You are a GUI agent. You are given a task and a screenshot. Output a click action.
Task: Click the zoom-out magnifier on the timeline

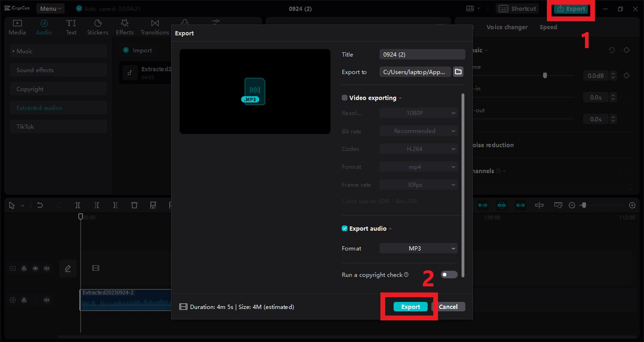572,206
